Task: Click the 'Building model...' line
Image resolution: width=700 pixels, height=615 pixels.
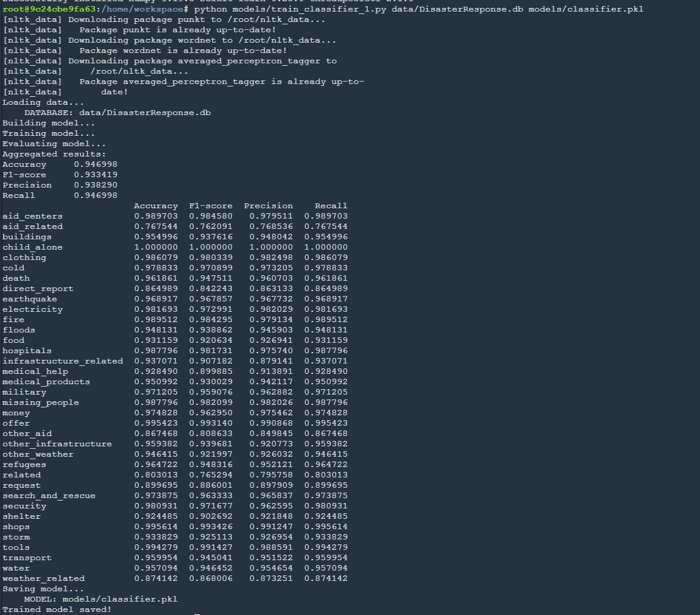Action: [48, 123]
